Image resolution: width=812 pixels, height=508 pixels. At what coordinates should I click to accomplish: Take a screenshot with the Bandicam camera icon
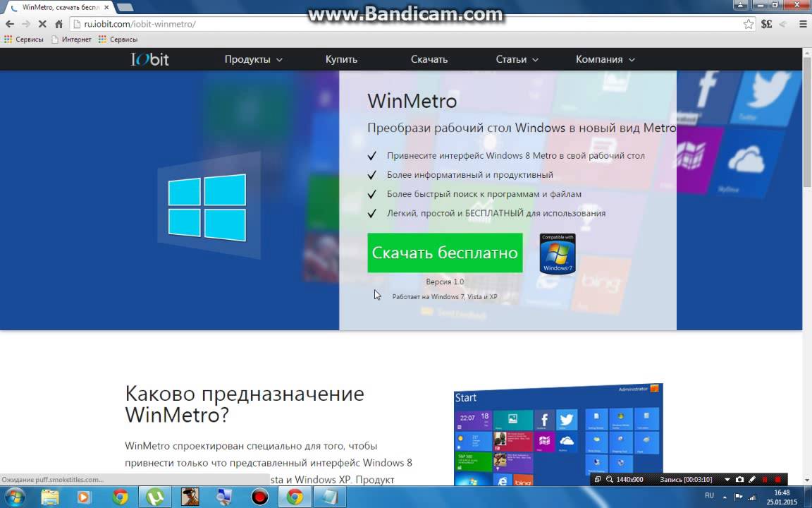click(x=739, y=480)
